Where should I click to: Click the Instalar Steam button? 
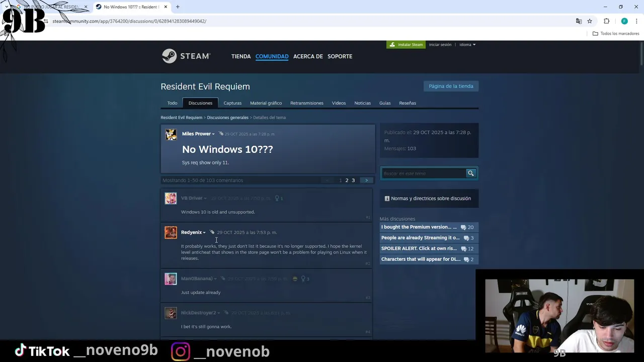pos(406,45)
